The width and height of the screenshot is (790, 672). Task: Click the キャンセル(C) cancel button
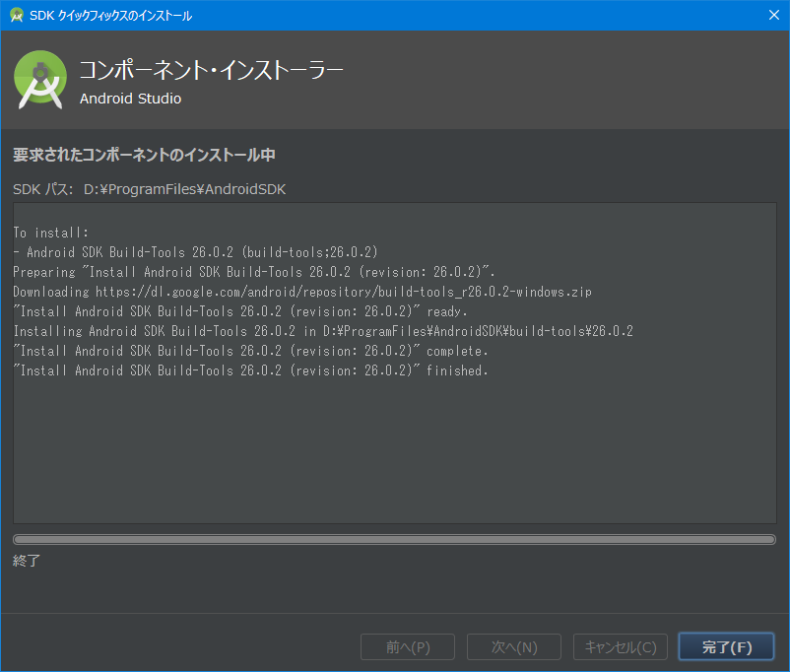[x=621, y=646]
